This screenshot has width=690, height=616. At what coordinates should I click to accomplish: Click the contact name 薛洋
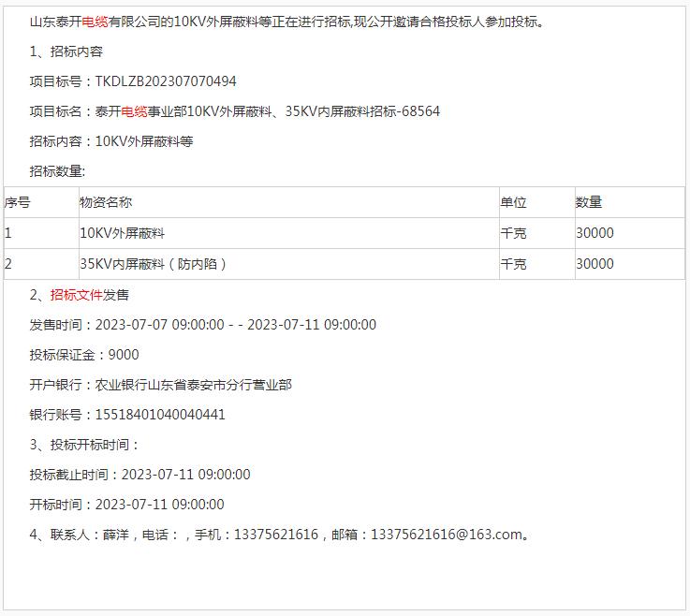pos(116,535)
